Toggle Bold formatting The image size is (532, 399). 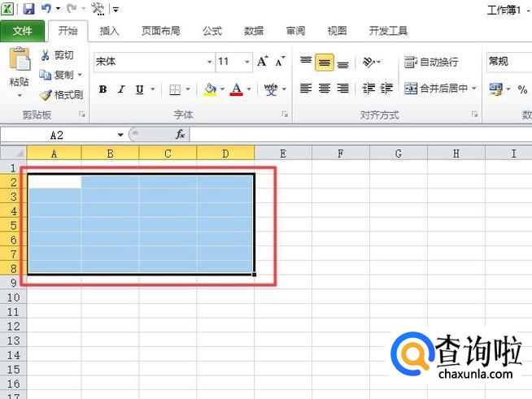pos(102,89)
